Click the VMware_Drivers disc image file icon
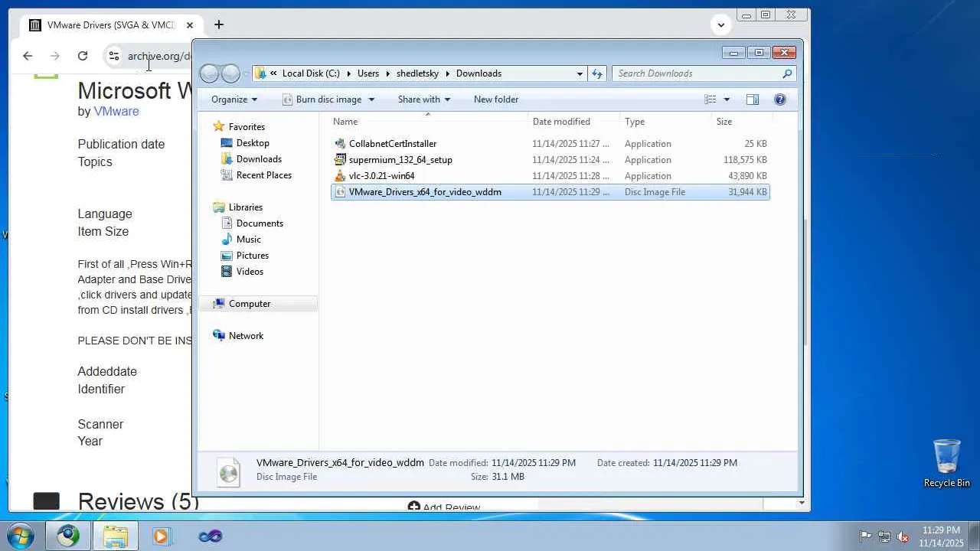 click(x=341, y=192)
